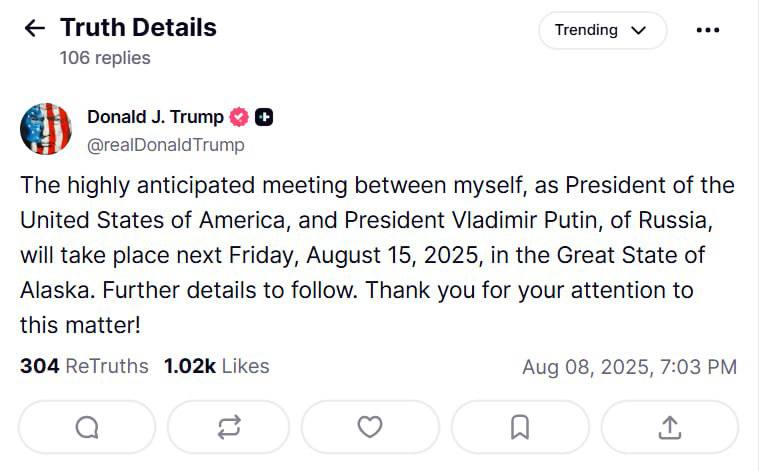Click the pink verified checkmark badge
Viewport: 780px width, 471px height.
click(x=239, y=117)
